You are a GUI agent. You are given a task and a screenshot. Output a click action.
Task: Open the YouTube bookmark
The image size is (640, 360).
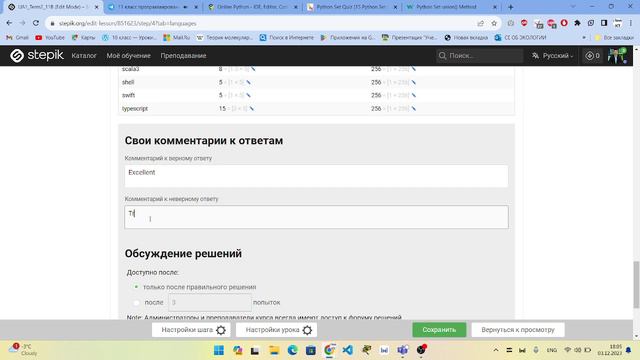[x=50, y=38]
